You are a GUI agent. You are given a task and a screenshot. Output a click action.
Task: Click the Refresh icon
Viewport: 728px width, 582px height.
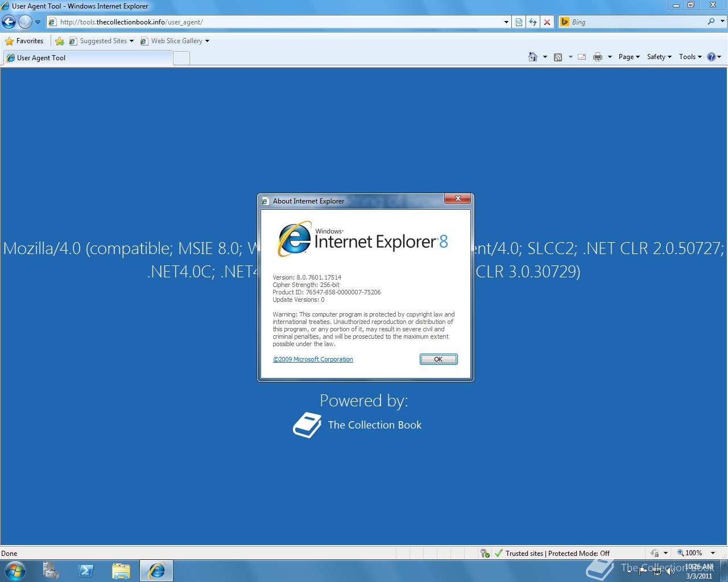tap(533, 22)
